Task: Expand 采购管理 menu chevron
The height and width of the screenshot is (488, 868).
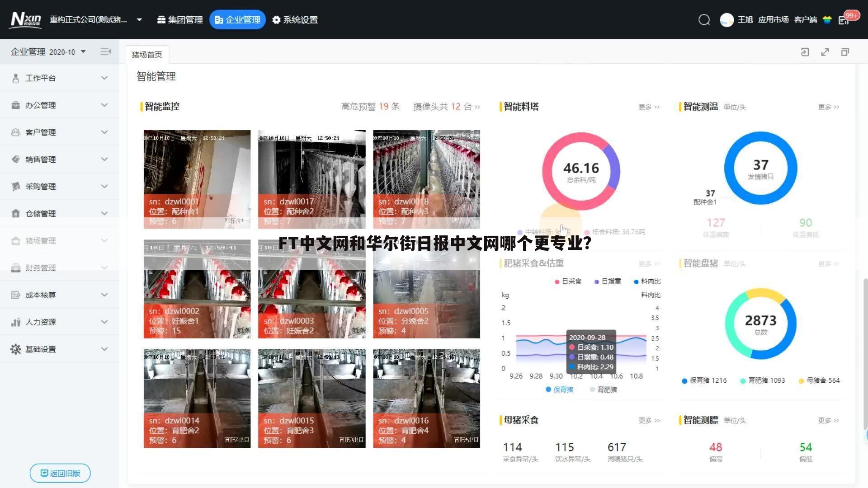Action: 104,187
